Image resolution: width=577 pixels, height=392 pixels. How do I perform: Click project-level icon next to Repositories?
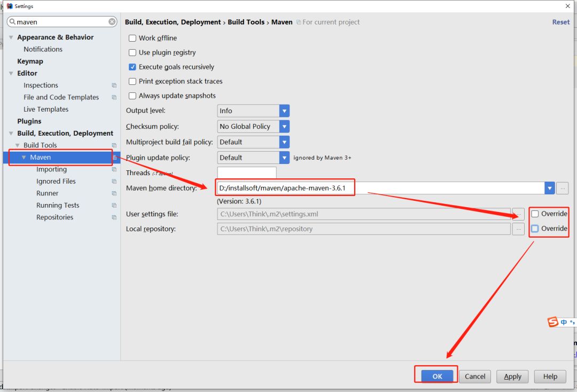114,217
